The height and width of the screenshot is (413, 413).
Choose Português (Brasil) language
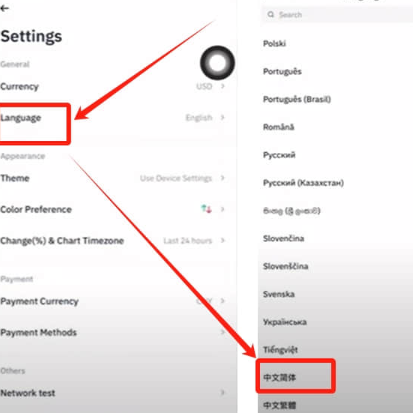(297, 99)
